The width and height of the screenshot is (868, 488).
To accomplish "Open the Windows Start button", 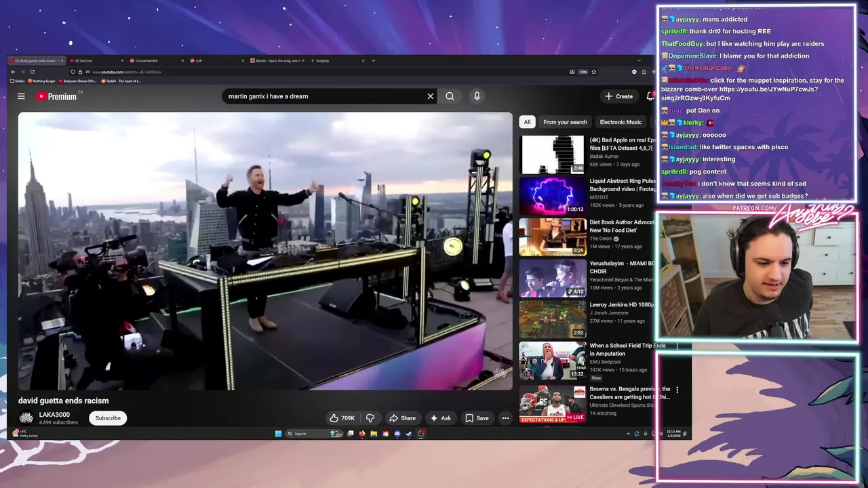I will [x=278, y=434].
